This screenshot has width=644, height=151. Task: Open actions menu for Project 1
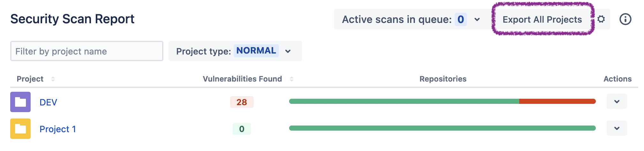click(x=617, y=128)
